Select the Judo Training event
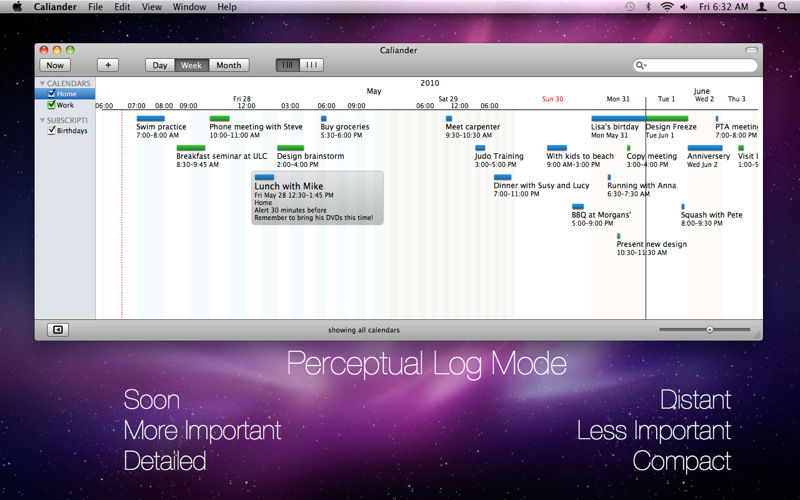Screen dimensions: 800x500 point(498,156)
